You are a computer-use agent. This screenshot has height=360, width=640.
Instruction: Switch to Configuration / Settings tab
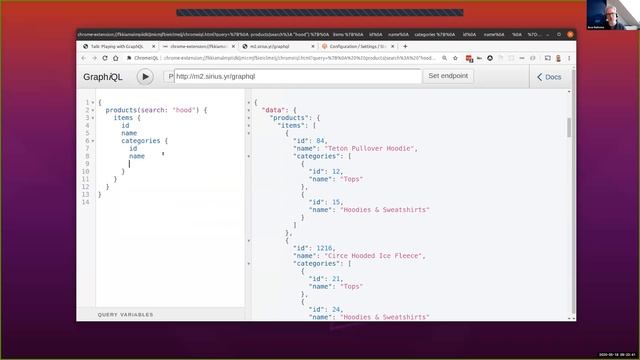(x=357, y=47)
